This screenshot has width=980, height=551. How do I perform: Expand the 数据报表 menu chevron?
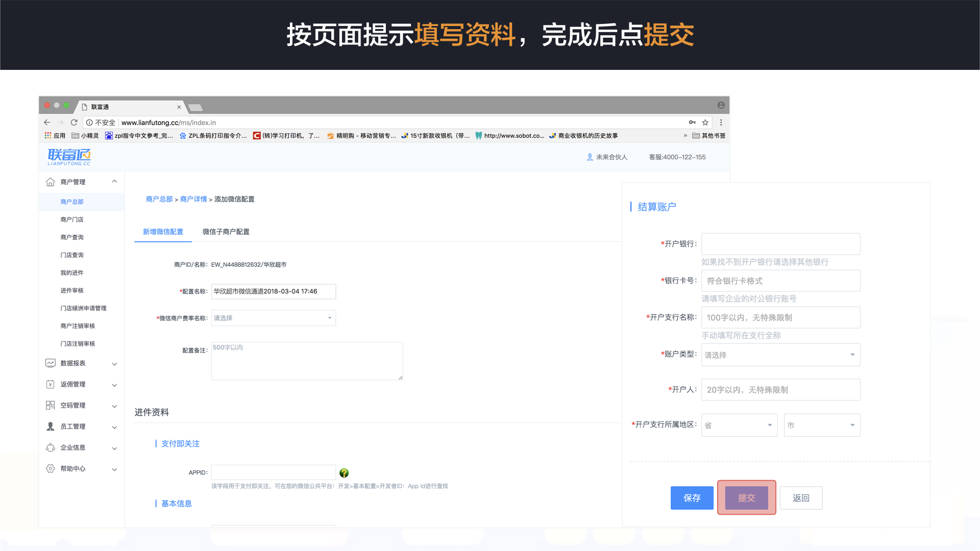pos(114,364)
